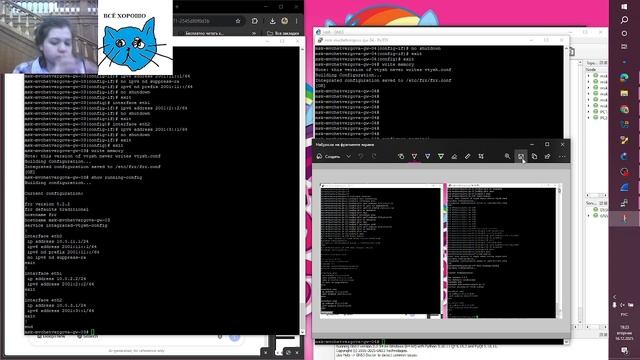Share the snip using share icon
Screen dimensions: 640x360
click(x=547, y=156)
